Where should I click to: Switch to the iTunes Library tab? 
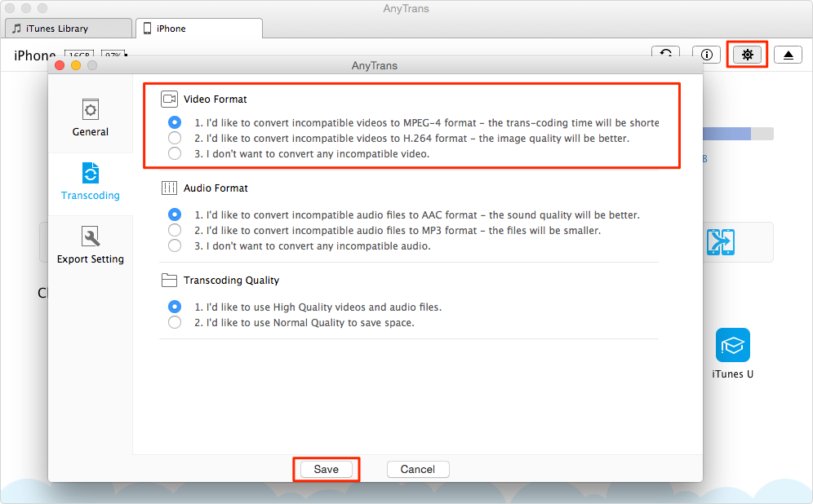[68, 29]
